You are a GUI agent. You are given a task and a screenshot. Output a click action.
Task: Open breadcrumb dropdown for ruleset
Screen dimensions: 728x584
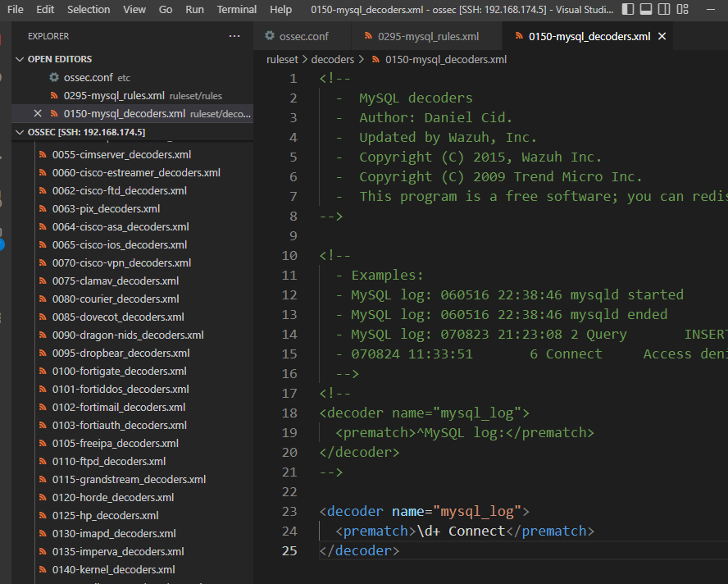point(282,60)
